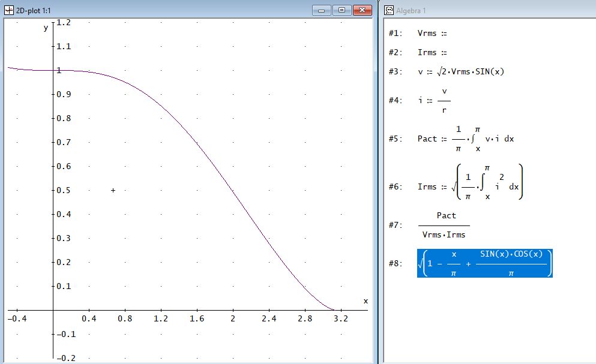Select expression #1 Vrms :=
This screenshot has width=596, height=364.
pyautogui.click(x=432, y=34)
